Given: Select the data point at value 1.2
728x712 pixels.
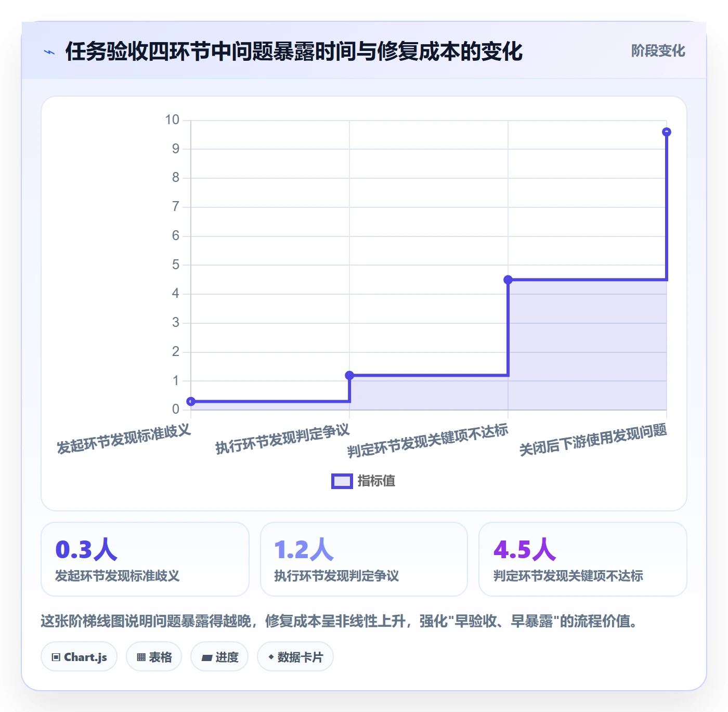Looking at the screenshot, I should pos(349,375).
